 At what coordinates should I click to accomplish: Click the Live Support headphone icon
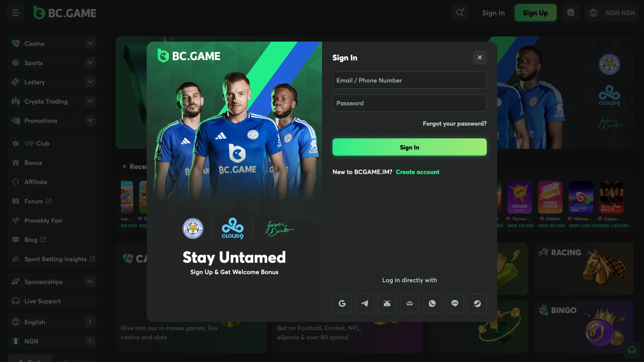pos(15,301)
